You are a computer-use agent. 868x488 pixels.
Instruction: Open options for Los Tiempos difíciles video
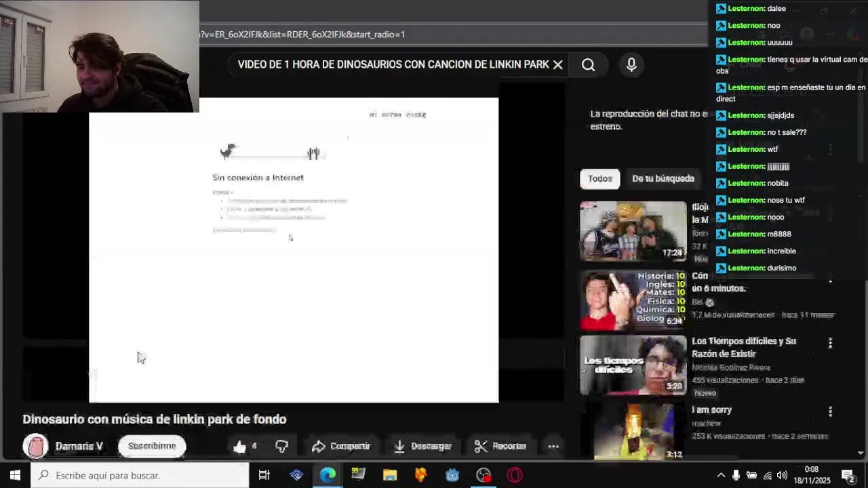pos(830,343)
